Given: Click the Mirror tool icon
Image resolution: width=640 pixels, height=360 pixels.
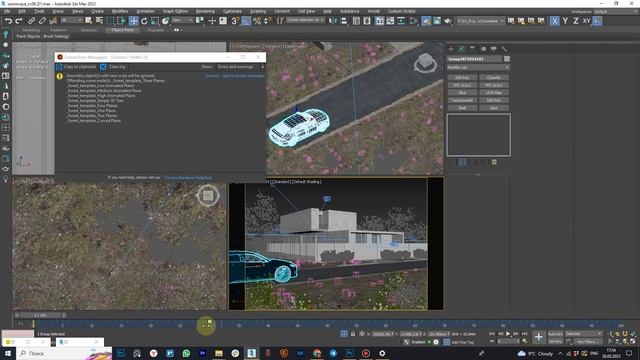Looking at the screenshot, I should (333, 21).
